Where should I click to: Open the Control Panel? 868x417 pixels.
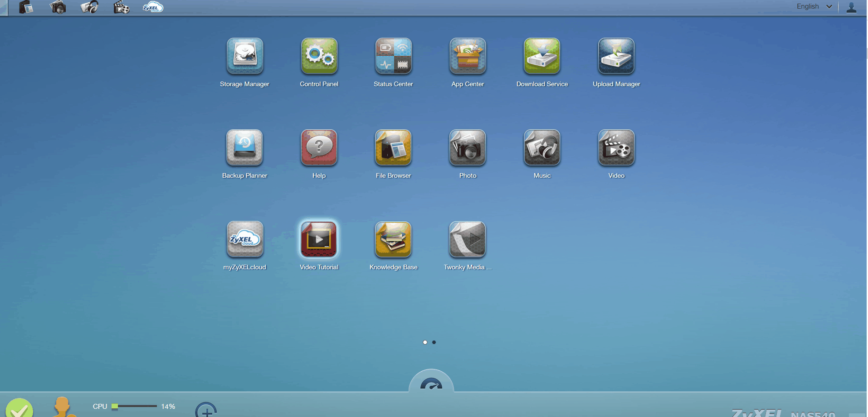319,56
